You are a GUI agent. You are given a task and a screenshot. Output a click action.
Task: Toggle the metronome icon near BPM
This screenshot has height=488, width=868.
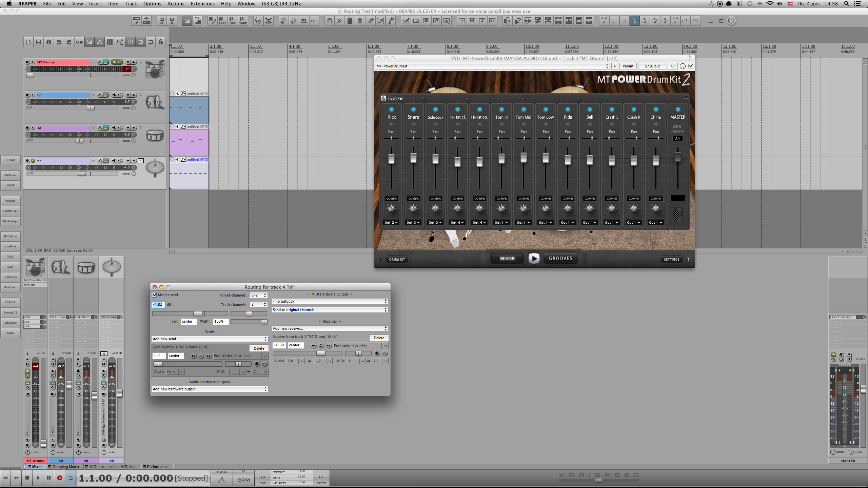(x=222, y=480)
